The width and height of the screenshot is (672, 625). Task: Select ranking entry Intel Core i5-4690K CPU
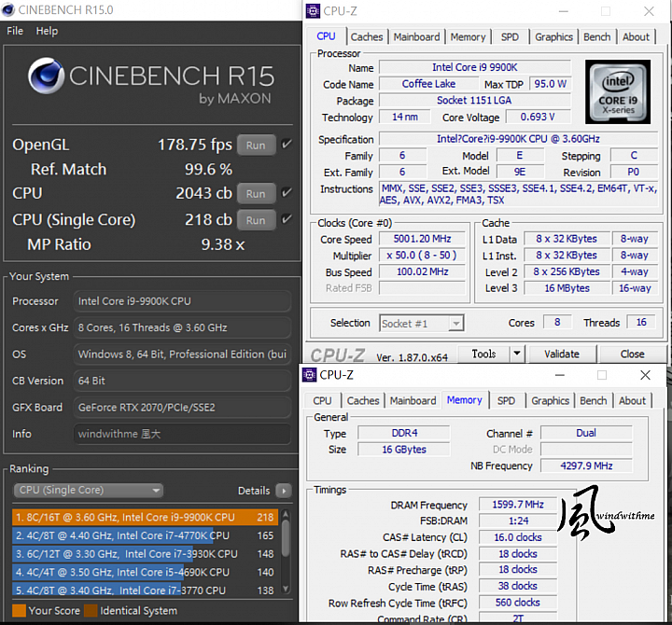coord(145,572)
